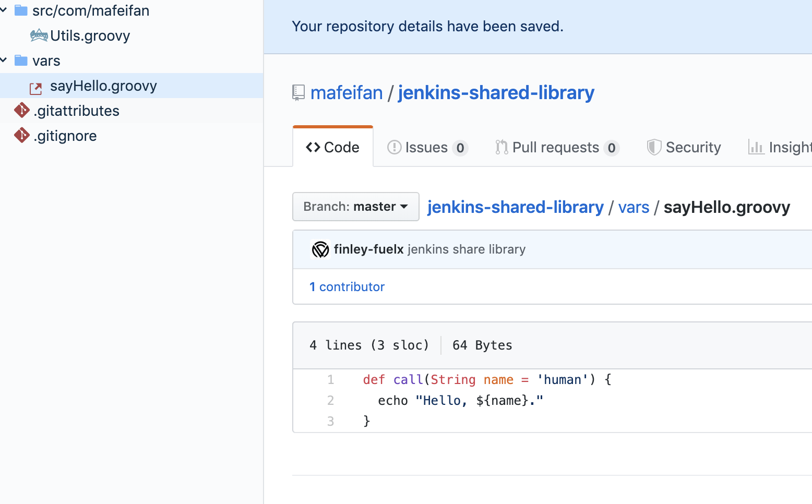Open the Pull requests tab

click(x=556, y=148)
